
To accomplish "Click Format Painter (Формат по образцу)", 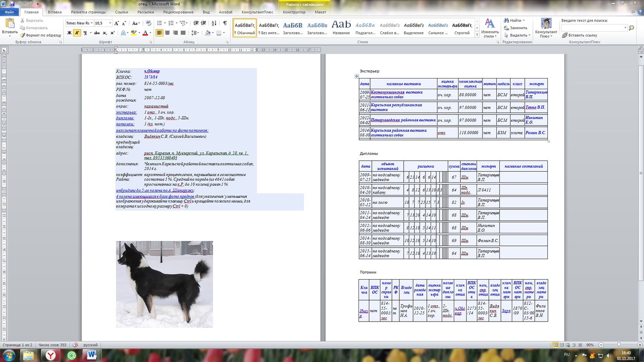I will (41, 35).
